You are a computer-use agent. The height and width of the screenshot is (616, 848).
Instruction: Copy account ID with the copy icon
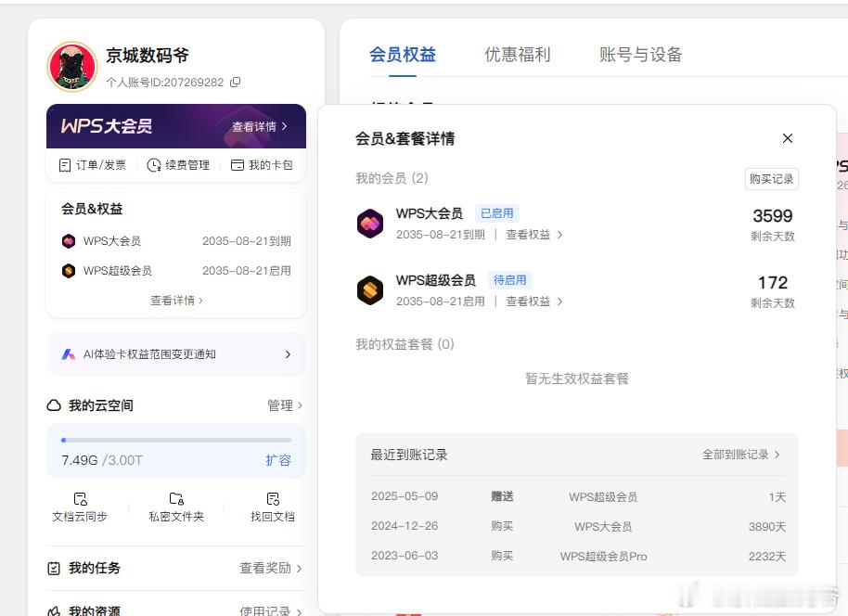[237, 83]
